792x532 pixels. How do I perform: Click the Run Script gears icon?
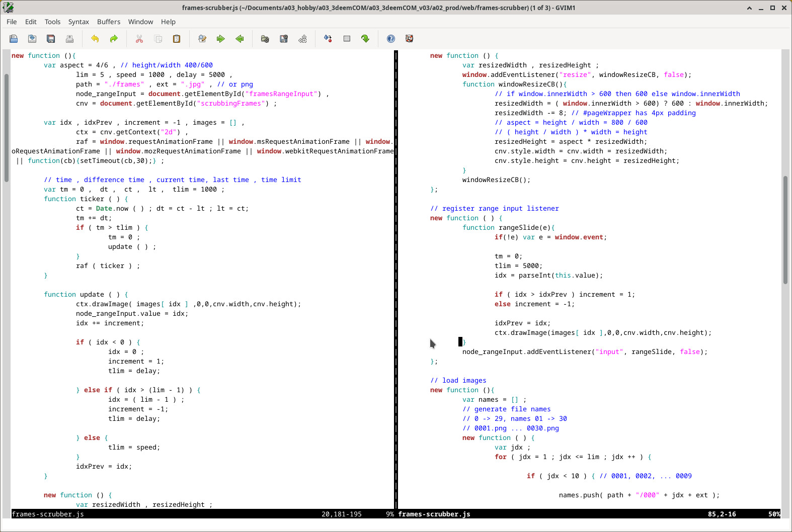click(x=302, y=39)
